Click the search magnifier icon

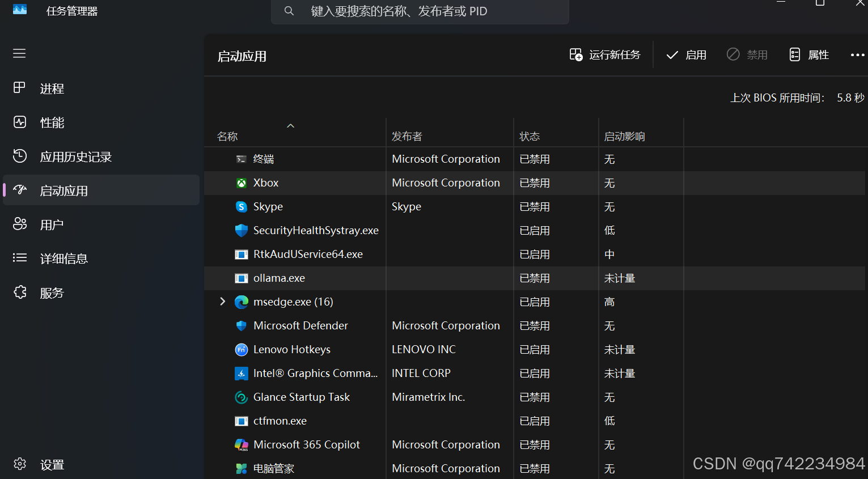tap(289, 11)
